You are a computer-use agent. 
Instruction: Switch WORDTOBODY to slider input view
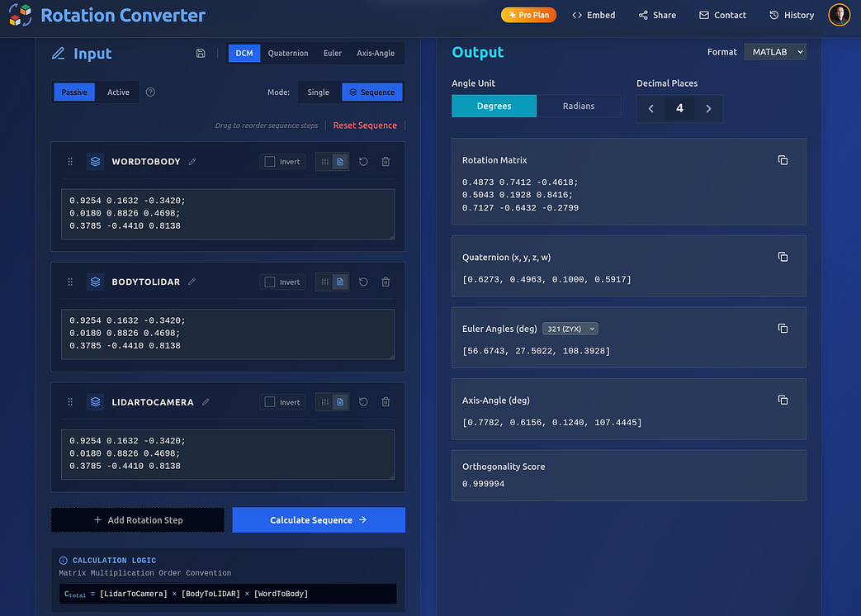(325, 162)
